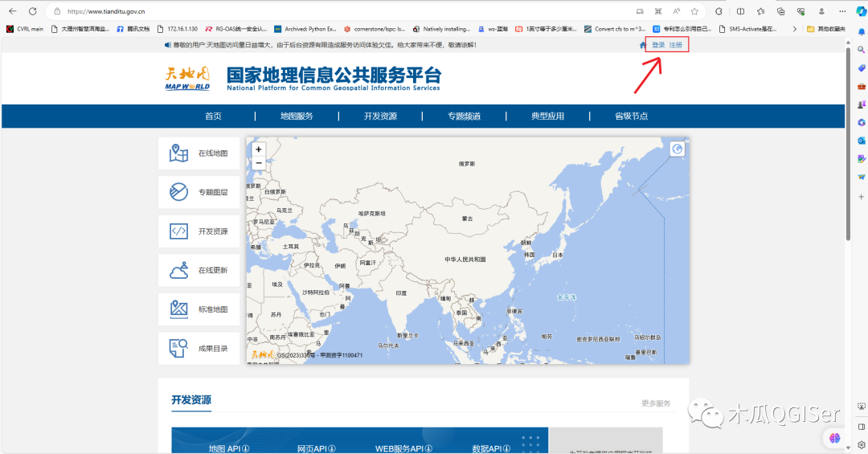The width and height of the screenshot is (868, 454).
Task: Open the 专题频道 navigation menu item
Action: 464,117
